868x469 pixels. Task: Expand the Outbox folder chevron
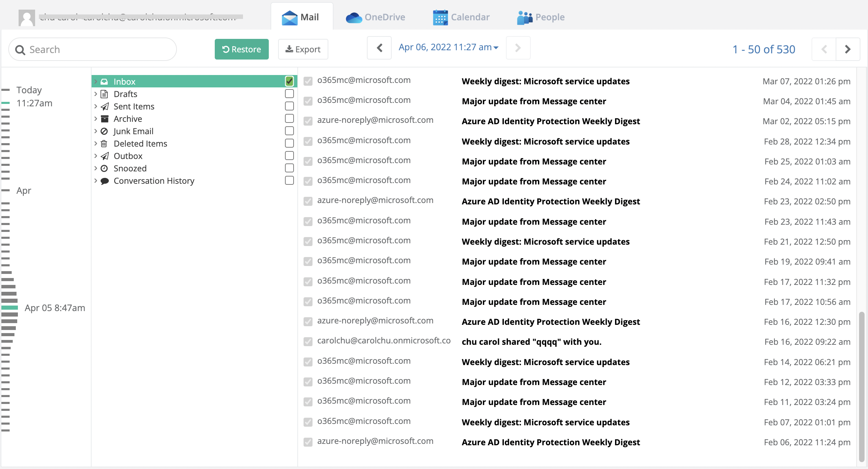pyautogui.click(x=96, y=156)
